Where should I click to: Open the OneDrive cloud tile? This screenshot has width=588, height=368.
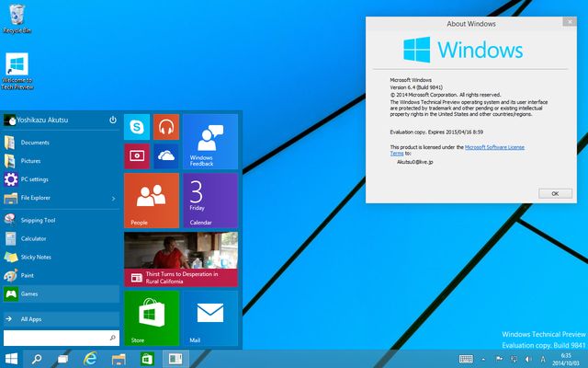(x=166, y=156)
